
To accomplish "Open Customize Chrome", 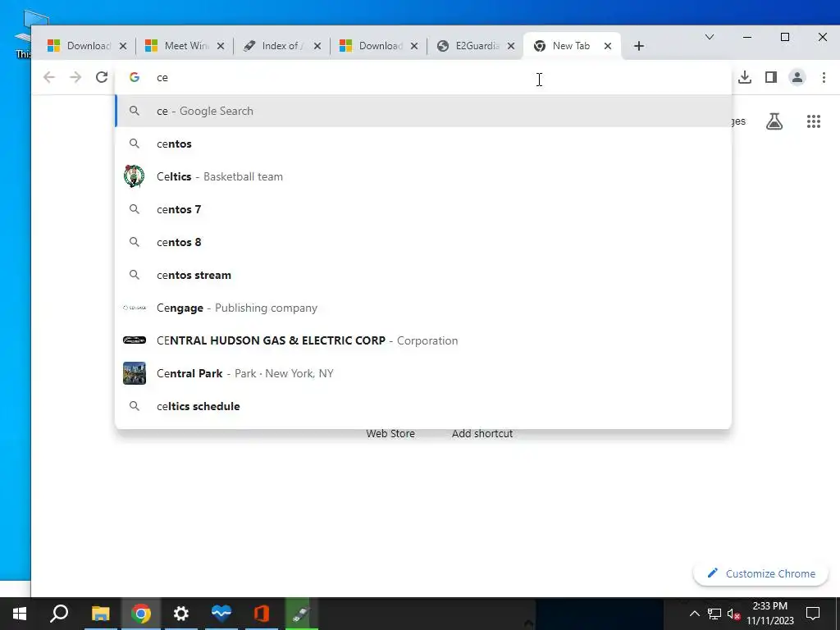I will 760,573.
